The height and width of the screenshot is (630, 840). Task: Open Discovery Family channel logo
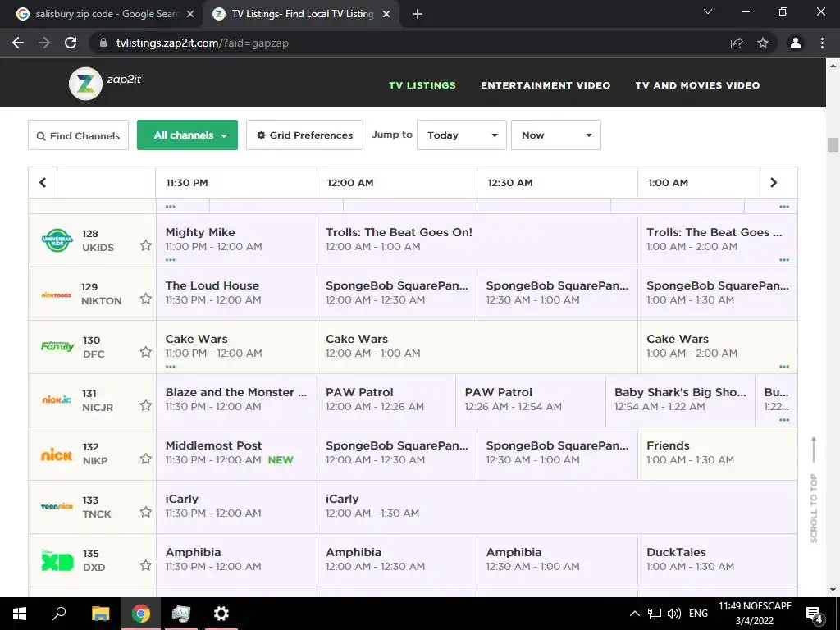pos(57,346)
